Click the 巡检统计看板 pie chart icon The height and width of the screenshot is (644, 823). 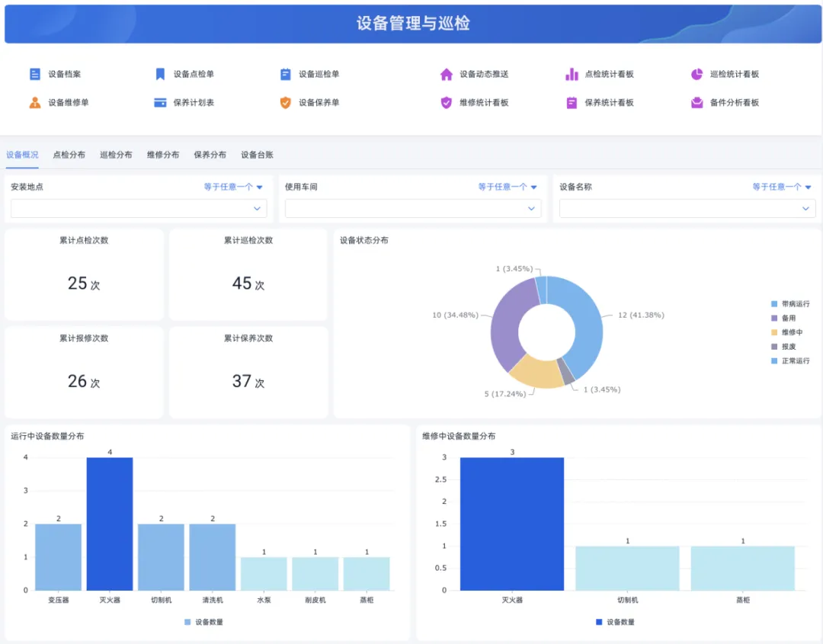pos(697,74)
